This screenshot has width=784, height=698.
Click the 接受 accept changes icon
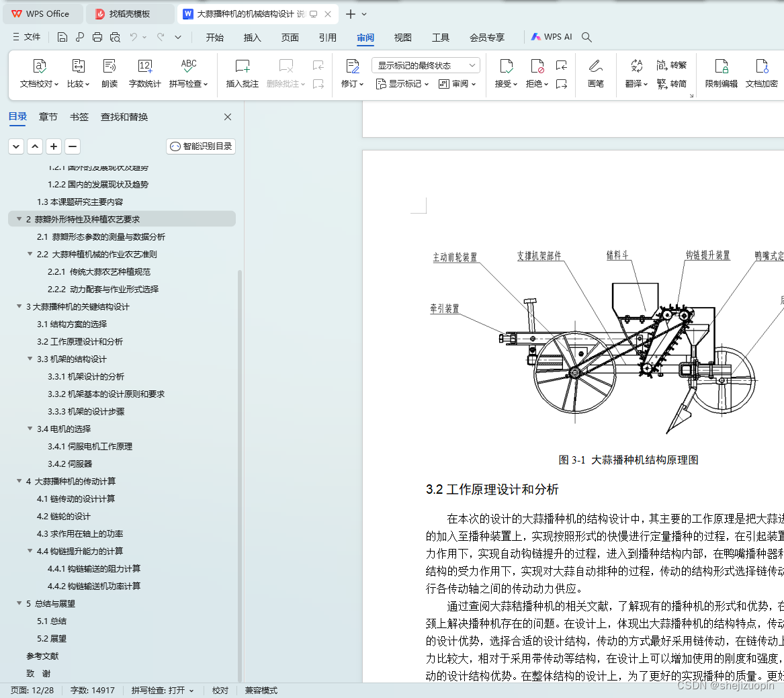[506, 67]
